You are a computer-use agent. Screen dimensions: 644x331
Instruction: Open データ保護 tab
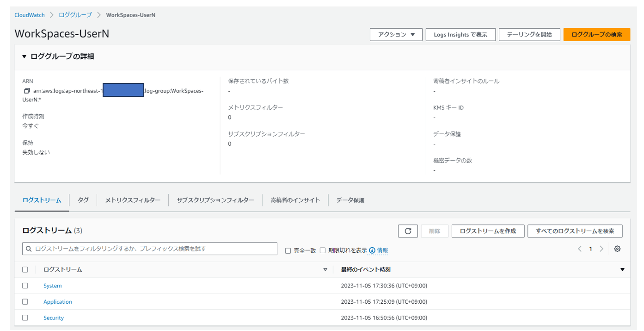[x=350, y=200]
